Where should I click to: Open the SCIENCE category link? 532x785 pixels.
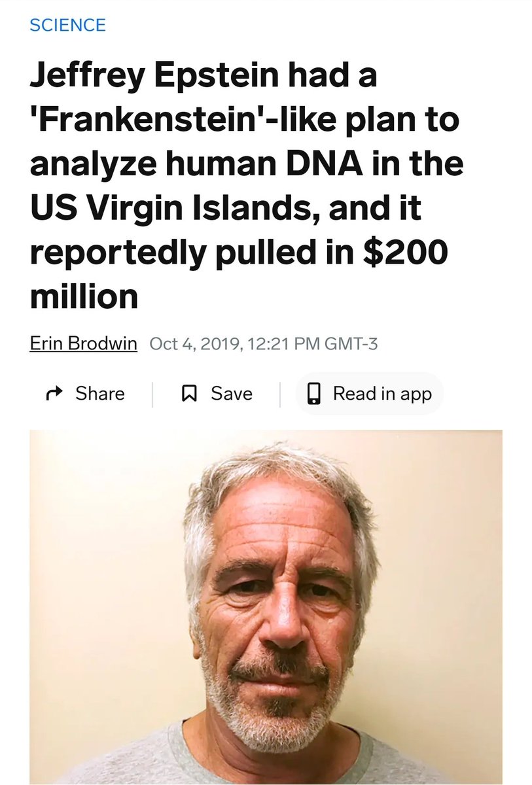click(67, 26)
